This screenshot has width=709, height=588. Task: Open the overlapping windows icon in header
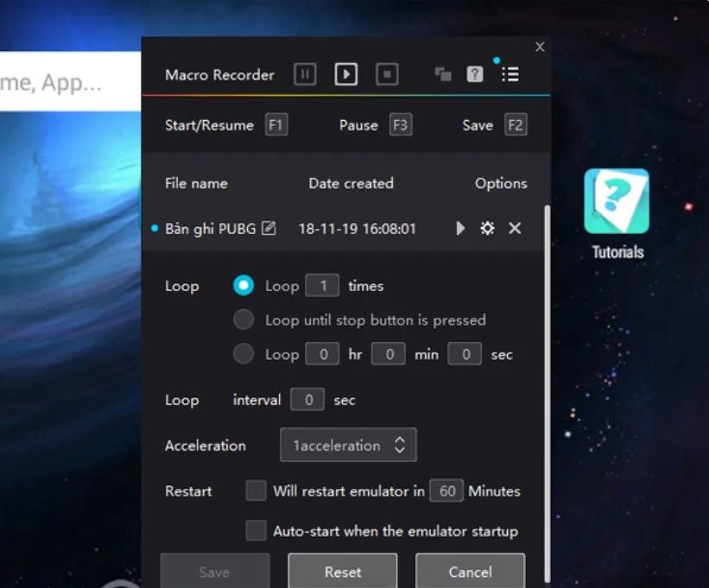(x=443, y=74)
